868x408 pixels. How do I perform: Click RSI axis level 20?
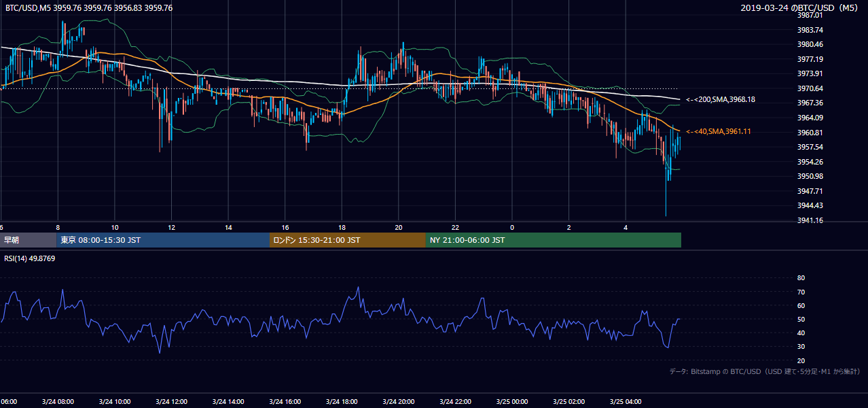tap(801, 360)
